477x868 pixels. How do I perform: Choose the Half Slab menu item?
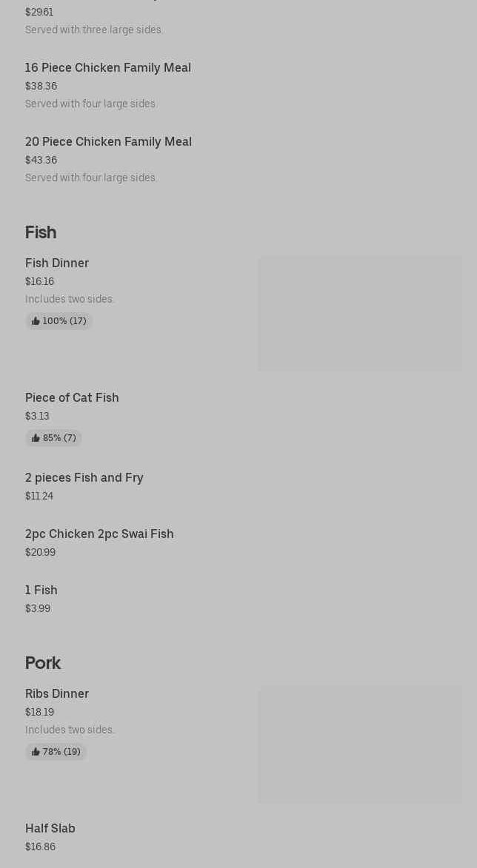coord(50,829)
